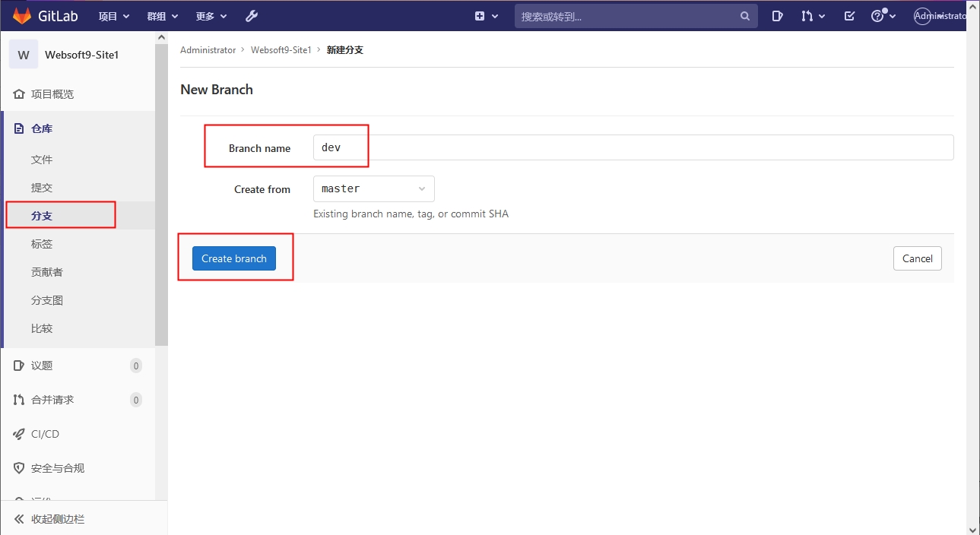980x535 pixels.
Task: Select 分支 in the repository submenu
Action: click(x=42, y=216)
